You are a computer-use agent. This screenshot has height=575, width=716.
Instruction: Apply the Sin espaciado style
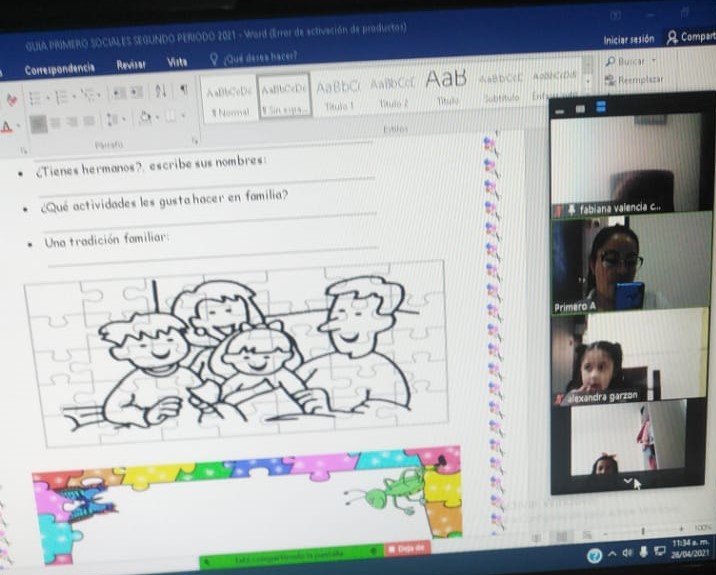tap(284, 97)
